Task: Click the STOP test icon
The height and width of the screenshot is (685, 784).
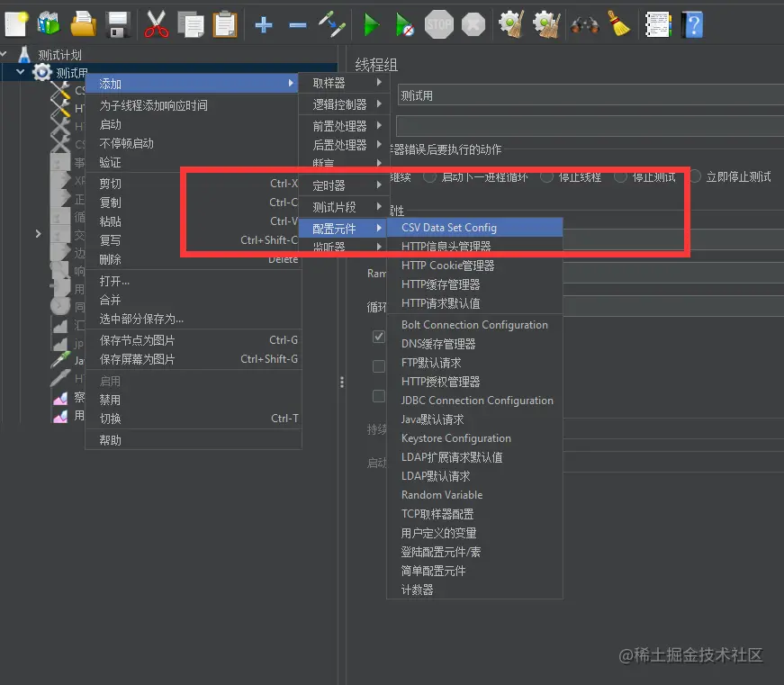Action: (439, 24)
